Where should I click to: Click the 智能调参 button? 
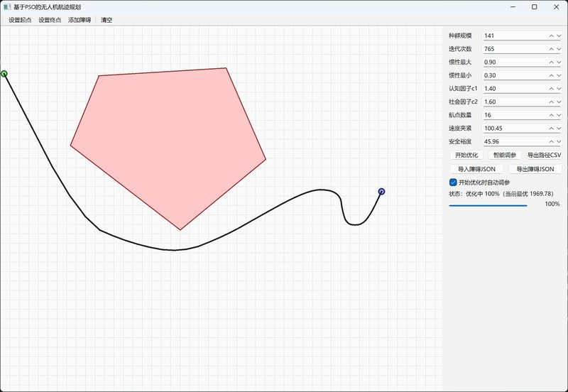pyautogui.click(x=504, y=155)
